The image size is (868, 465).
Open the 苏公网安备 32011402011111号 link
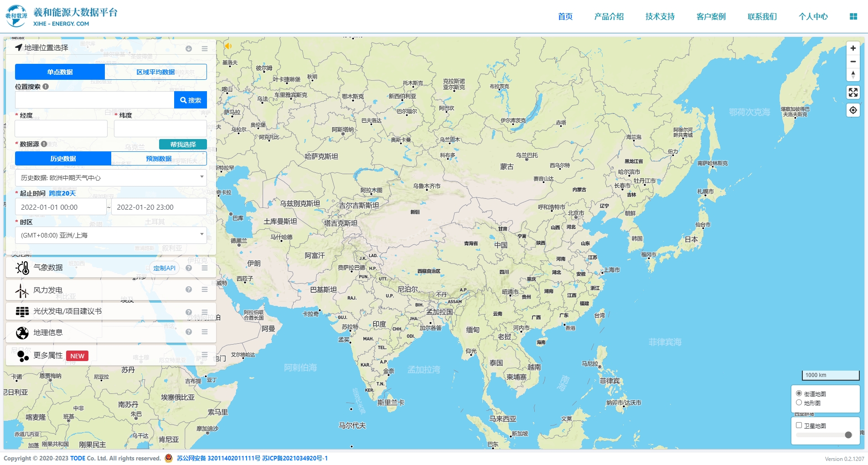(x=218, y=458)
